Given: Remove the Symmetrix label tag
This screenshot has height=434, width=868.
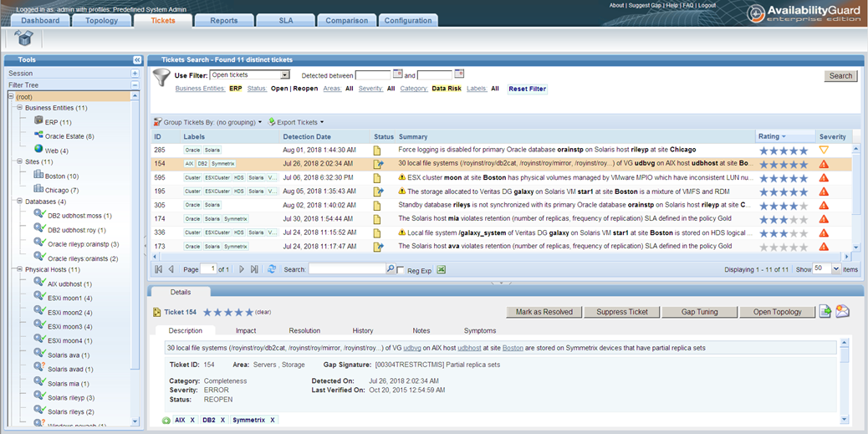Looking at the screenshot, I should point(273,421).
